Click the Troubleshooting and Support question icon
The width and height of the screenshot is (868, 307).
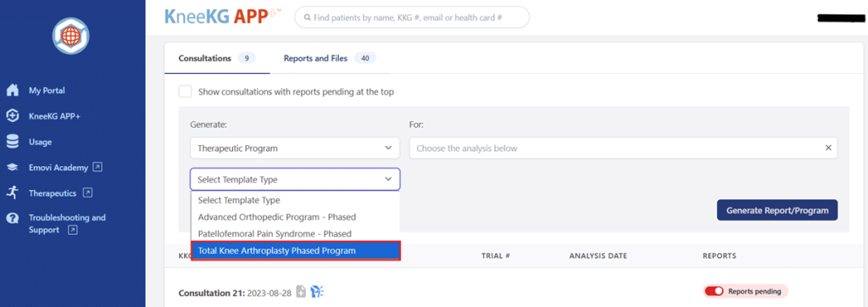[x=12, y=218]
